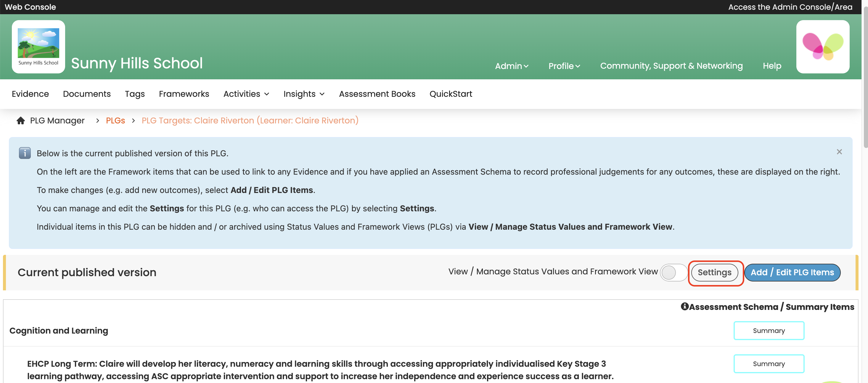868x383 pixels.
Task: Click Access the Admin Console/Area link
Action: 790,7
